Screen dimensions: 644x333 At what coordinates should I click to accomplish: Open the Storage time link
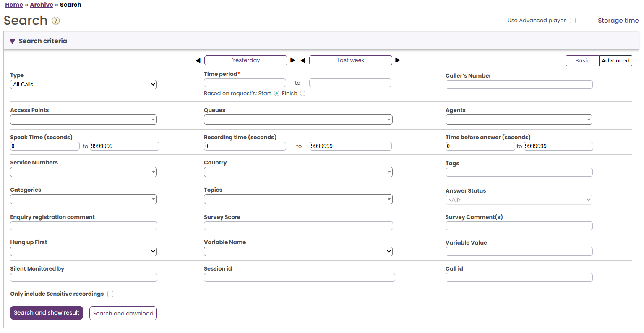pyautogui.click(x=618, y=21)
